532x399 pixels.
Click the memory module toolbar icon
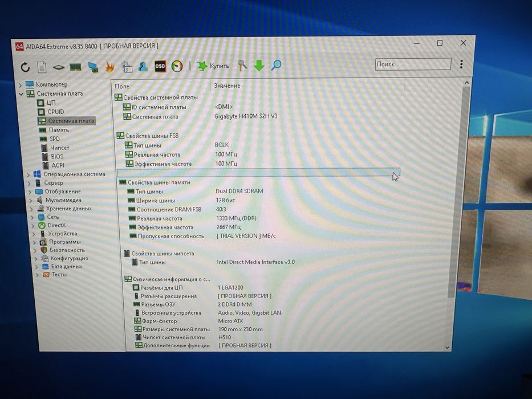(75, 67)
